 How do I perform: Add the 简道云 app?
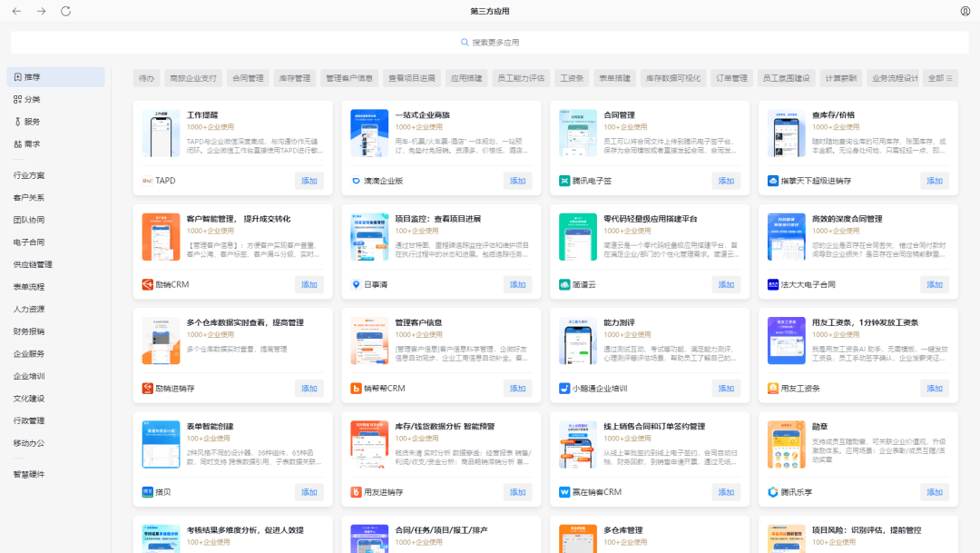(726, 284)
